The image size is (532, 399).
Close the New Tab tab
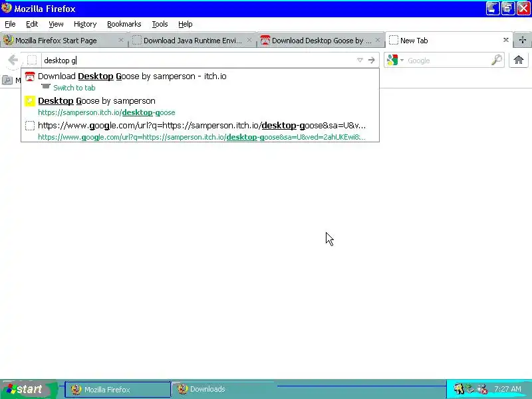[x=506, y=40]
